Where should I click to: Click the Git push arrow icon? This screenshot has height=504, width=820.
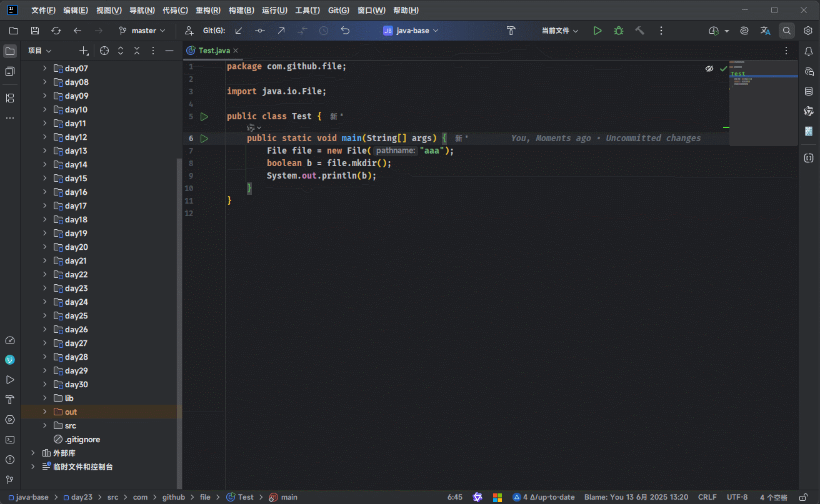[x=281, y=31]
